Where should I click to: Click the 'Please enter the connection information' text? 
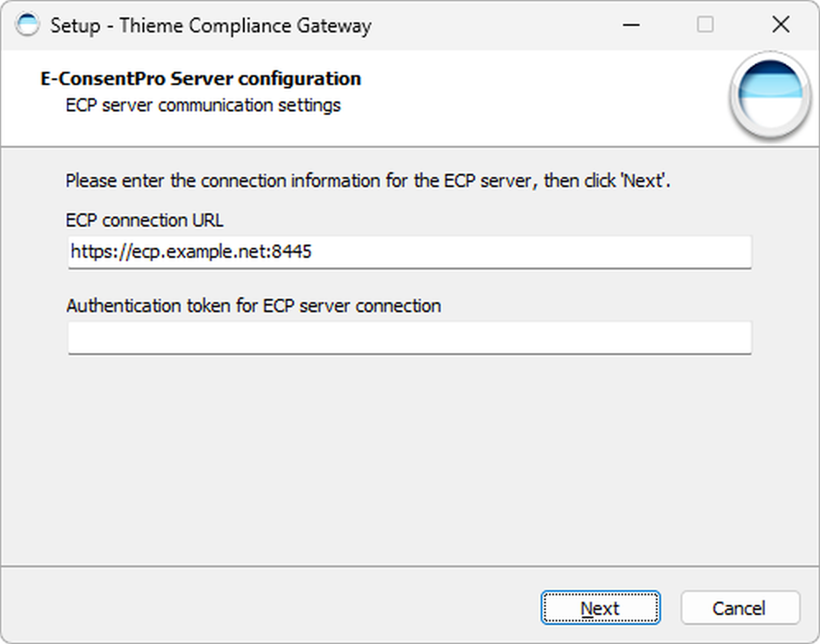coord(368,181)
